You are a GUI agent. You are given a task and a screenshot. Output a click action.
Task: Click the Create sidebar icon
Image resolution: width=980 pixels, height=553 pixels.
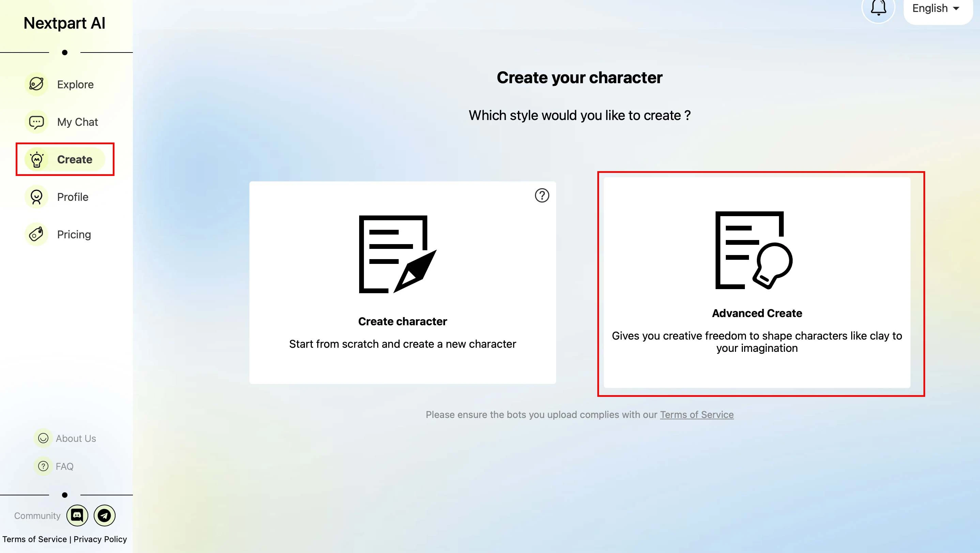pyautogui.click(x=36, y=160)
